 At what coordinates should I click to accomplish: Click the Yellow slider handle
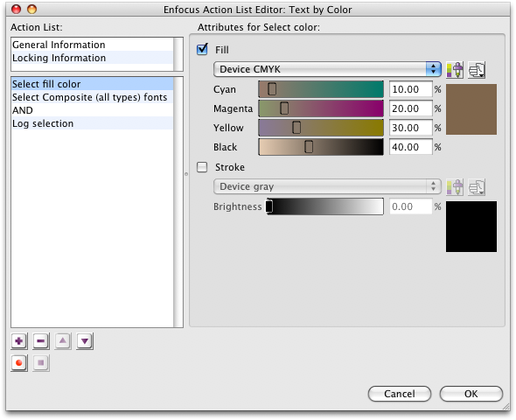(x=296, y=128)
